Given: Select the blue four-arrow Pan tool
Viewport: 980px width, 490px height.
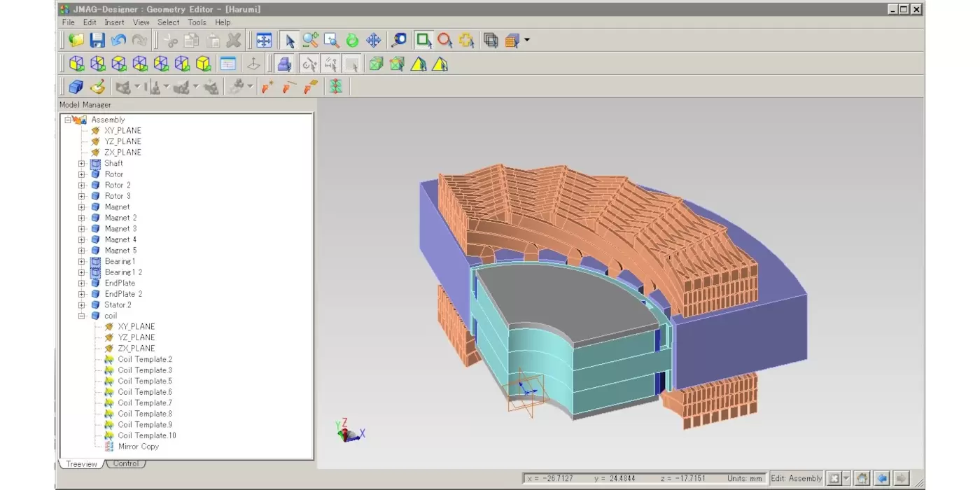Looking at the screenshot, I should 373,41.
